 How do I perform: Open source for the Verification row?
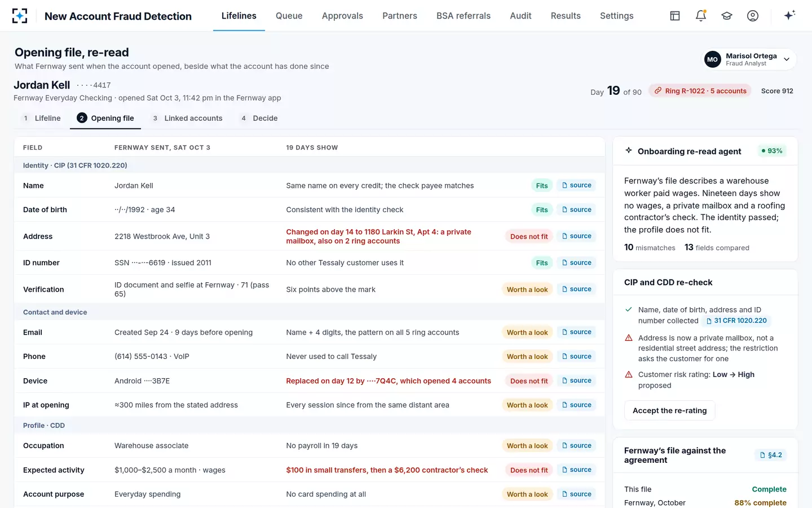[576, 289]
